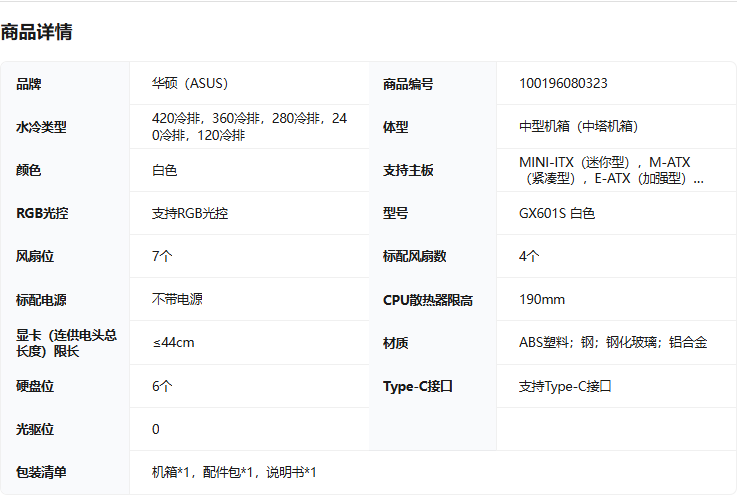Click the color value 白色
This screenshot has height=498, width=737.
164,170
